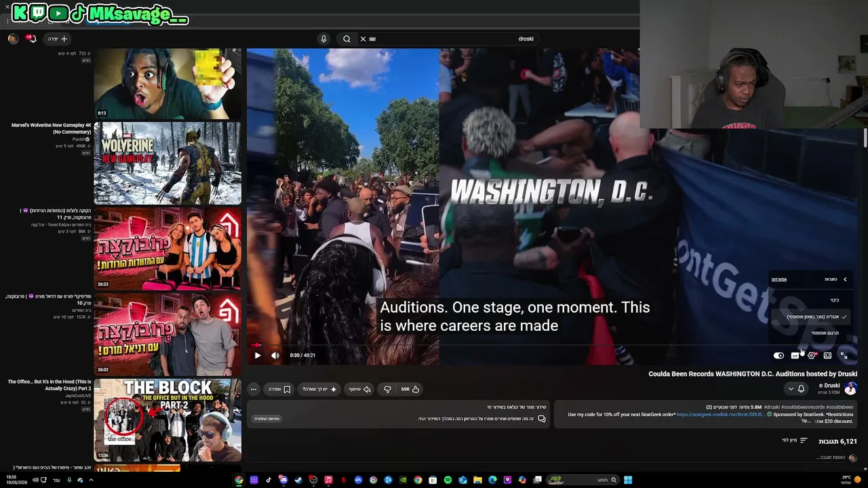Open the SeatGeek link in the description
Image resolution: width=868 pixels, height=488 pixels.
point(719,414)
